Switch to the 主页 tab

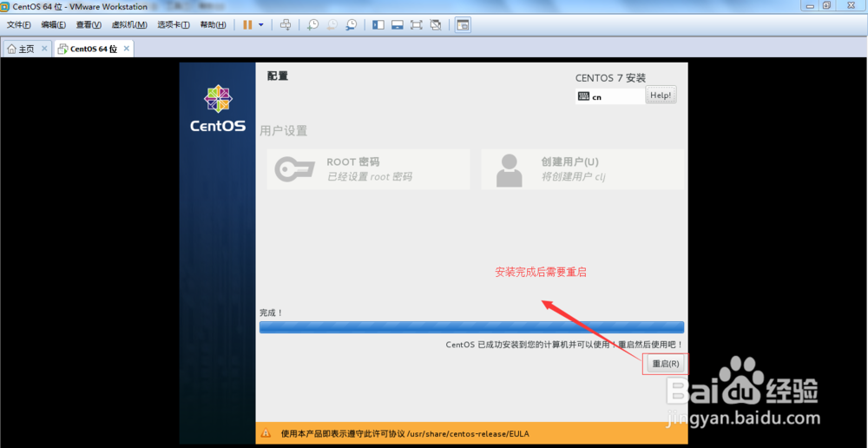(x=28, y=49)
